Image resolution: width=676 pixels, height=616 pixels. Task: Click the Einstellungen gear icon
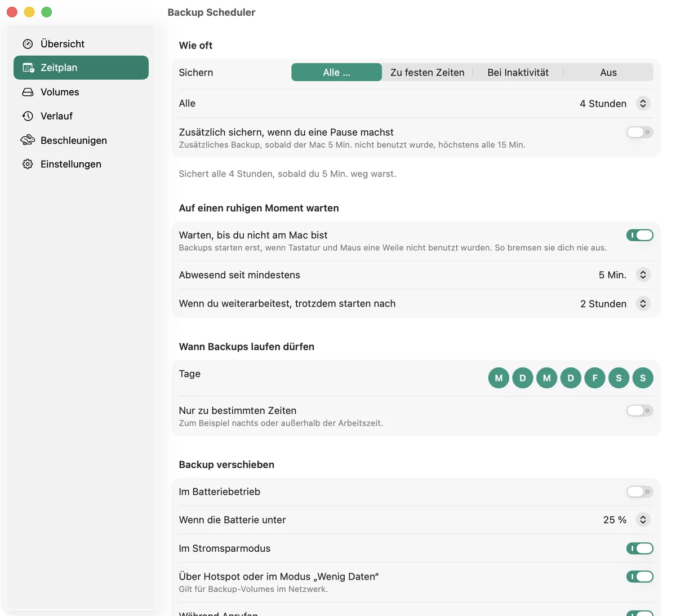[x=28, y=164]
